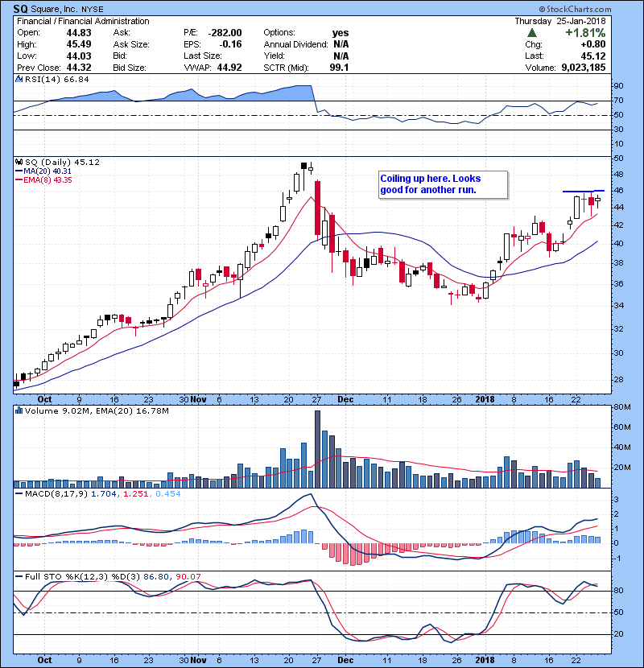Click the Options value yes

point(341,33)
